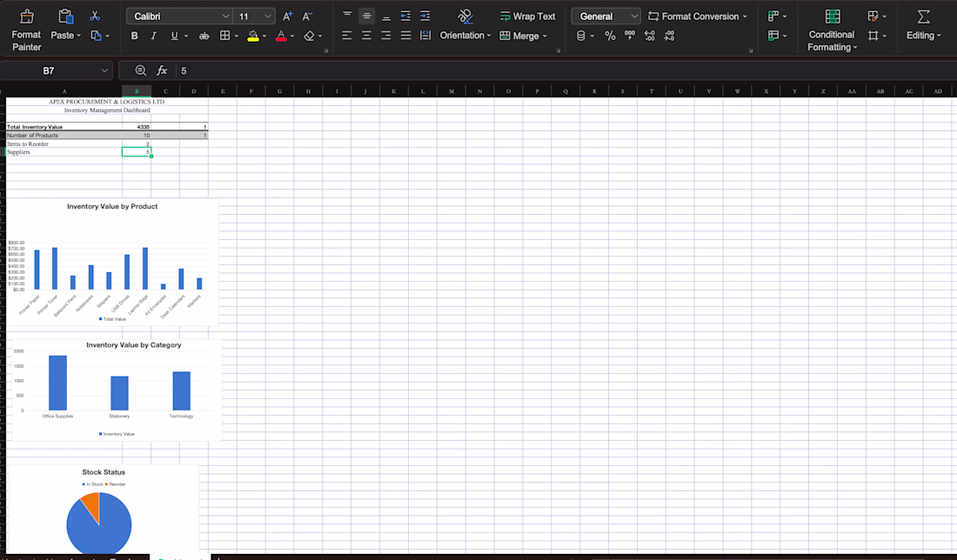957x560 pixels.
Task: Toggle Wrap Text for the cell
Action: pos(527,17)
